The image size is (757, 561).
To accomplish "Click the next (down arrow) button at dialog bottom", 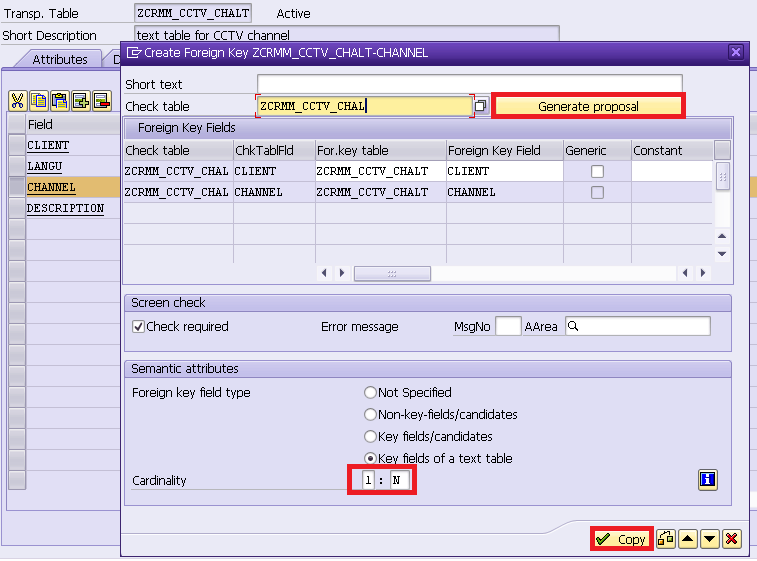I will (x=710, y=538).
